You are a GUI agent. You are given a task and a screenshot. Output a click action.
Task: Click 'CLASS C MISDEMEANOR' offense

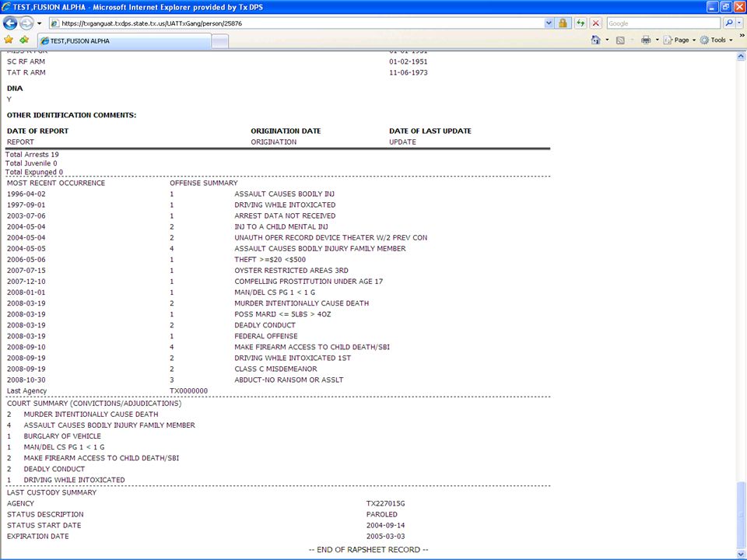click(x=275, y=369)
